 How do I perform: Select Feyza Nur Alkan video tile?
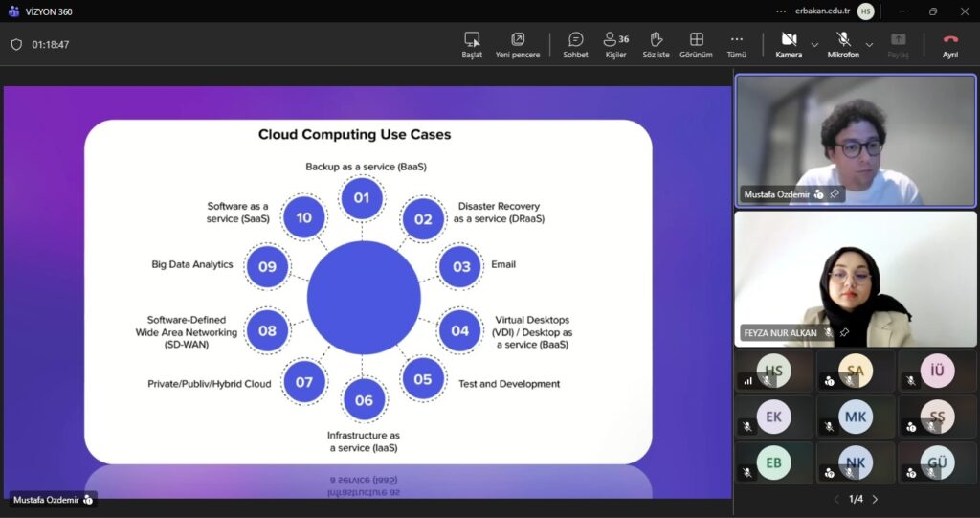click(856, 278)
